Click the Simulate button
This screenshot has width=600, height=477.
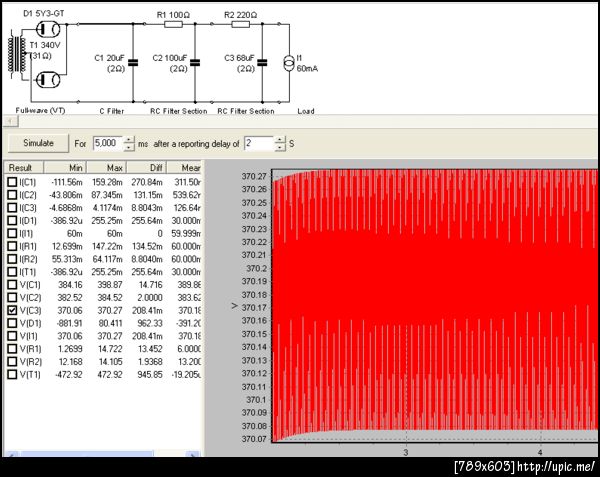tap(38, 143)
